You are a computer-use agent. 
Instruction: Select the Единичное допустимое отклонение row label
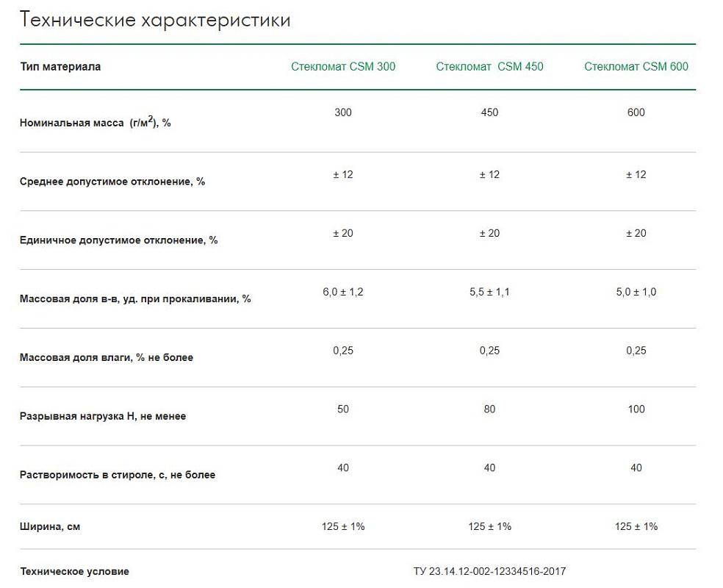point(118,240)
